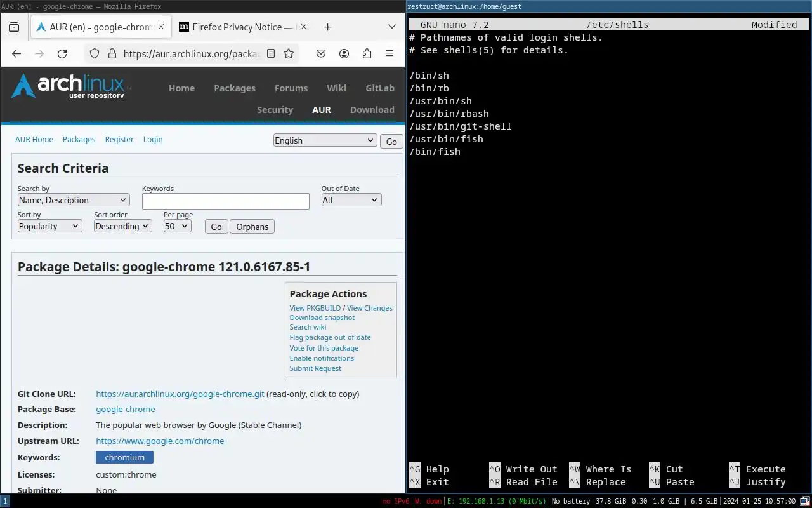Click the Arch Linux logo

click(x=70, y=86)
